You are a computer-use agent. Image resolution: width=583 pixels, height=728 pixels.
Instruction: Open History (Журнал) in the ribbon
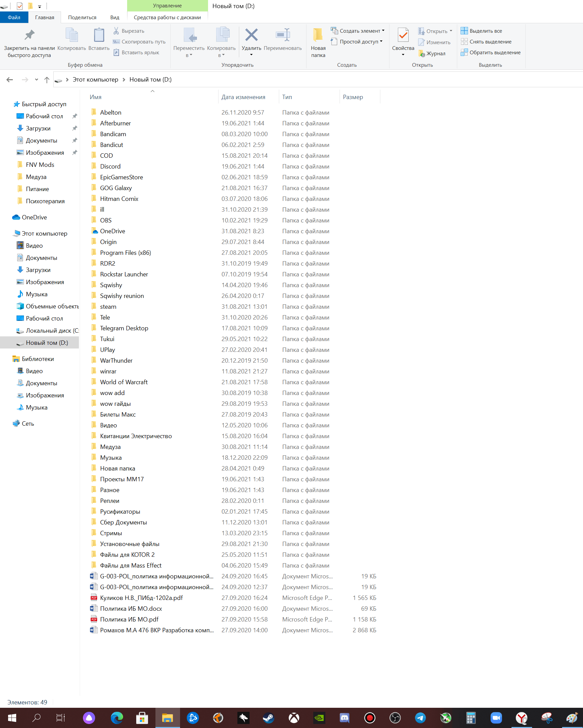click(432, 53)
